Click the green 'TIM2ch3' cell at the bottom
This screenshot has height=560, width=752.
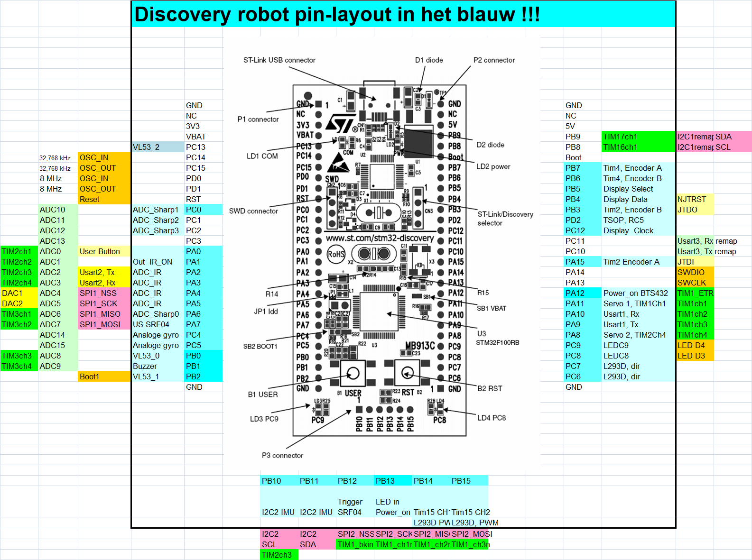[279, 555]
